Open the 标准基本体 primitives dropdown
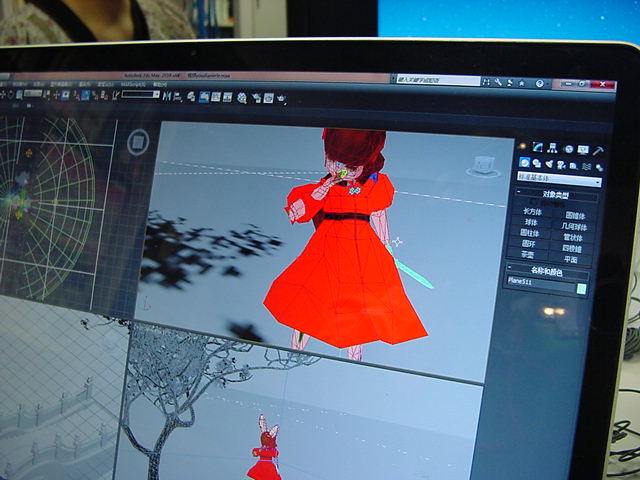The image size is (640, 480). coord(559,179)
